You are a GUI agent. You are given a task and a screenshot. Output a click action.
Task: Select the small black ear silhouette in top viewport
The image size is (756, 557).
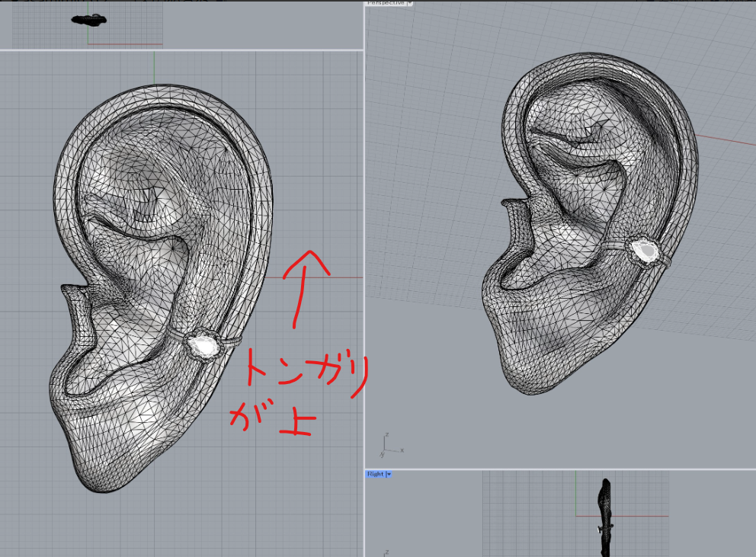pos(88,20)
